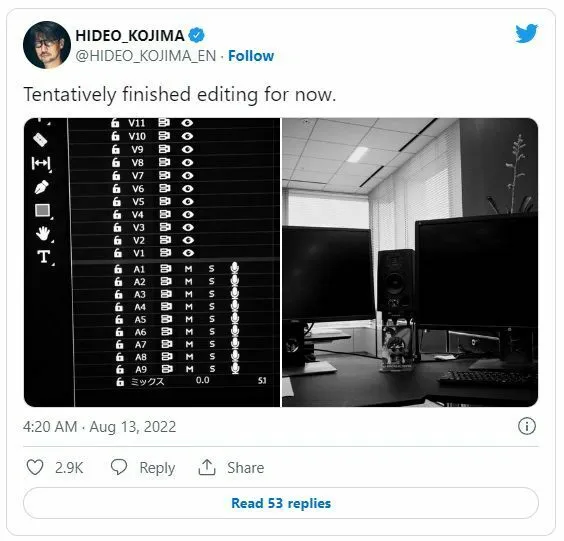Viewport: 564px width, 541px height.
Task: Click the Follow link
Action: [251, 56]
